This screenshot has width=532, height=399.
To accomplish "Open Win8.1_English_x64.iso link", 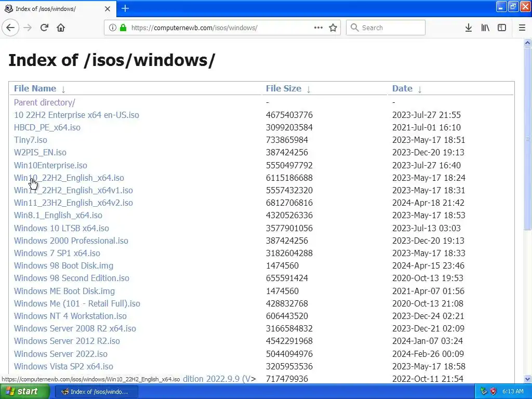I will tap(58, 216).
